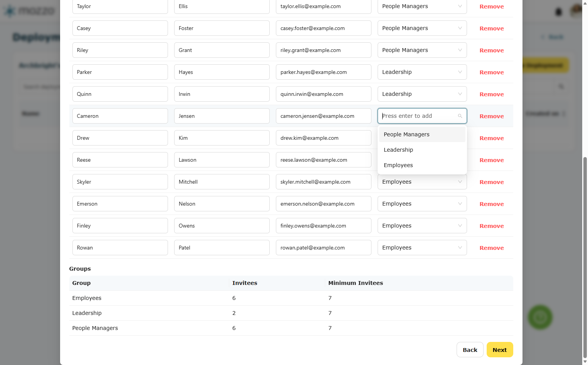Screen dimensions: 588x365
Task: Click the Riley first name field
Action: pyautogui.click(x=120, y=50)
